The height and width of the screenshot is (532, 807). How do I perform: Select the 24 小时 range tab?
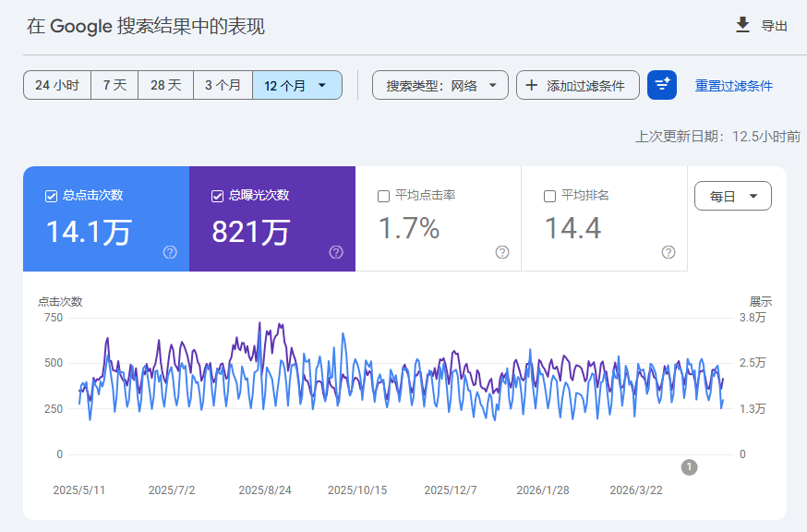(x=57, y=85)
